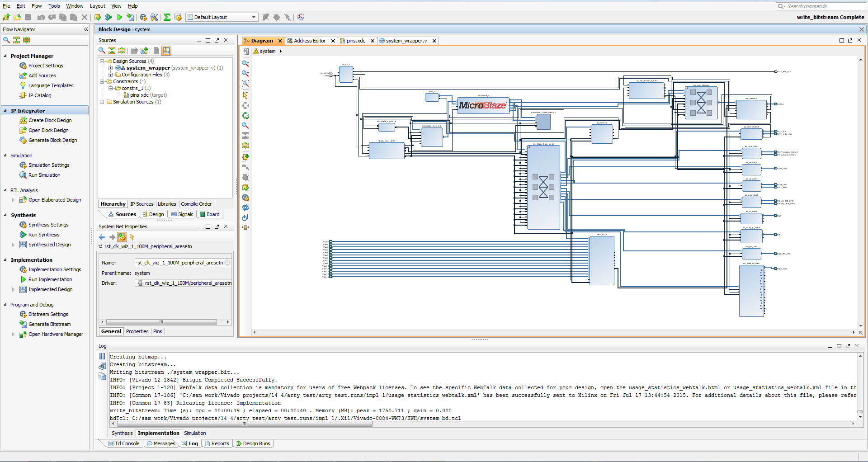
Task: Pause log output using pause icon
Action: pos(102,356)
